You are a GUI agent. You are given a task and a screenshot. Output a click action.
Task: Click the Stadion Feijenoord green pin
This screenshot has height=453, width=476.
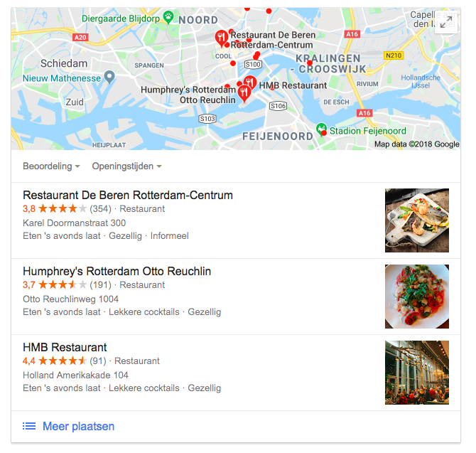click(x=321, y=129)
